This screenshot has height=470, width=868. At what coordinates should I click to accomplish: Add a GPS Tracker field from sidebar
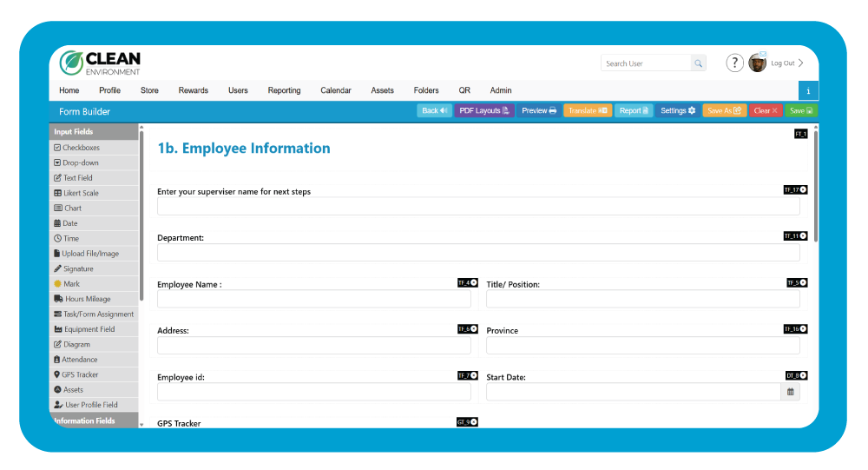[94, 374]
